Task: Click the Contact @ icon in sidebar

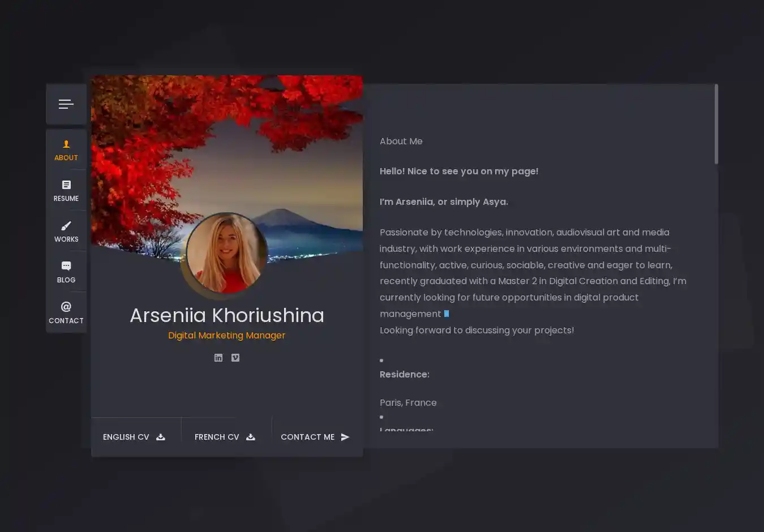Action: 66,307
